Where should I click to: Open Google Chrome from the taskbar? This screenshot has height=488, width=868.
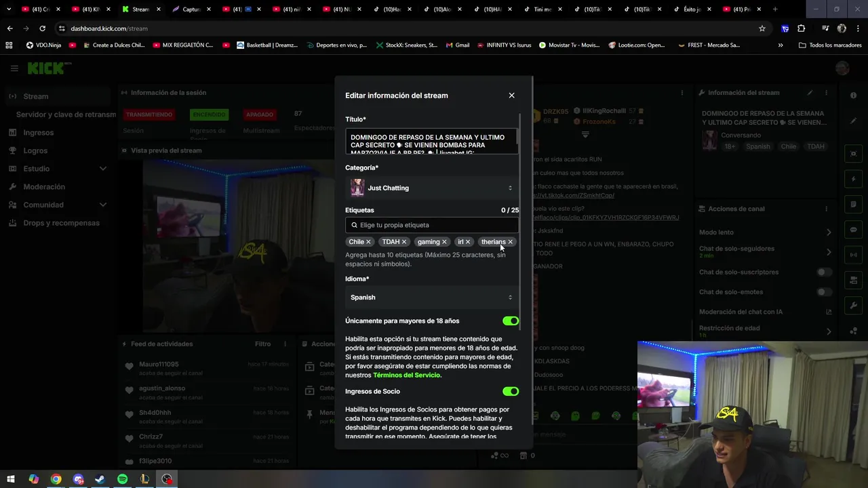56,479
